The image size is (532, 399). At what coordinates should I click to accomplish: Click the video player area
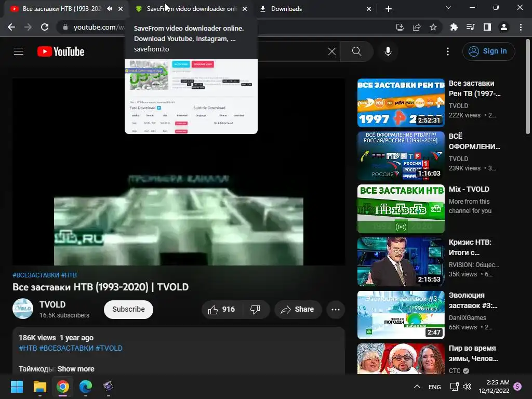[x=179, y=172]
